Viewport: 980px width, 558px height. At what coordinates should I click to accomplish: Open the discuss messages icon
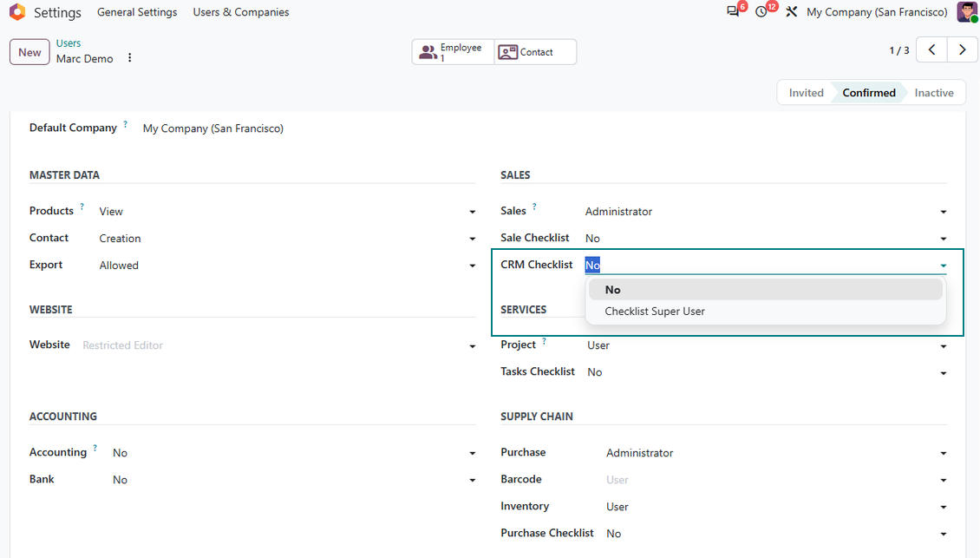click(x=733, y=12)
